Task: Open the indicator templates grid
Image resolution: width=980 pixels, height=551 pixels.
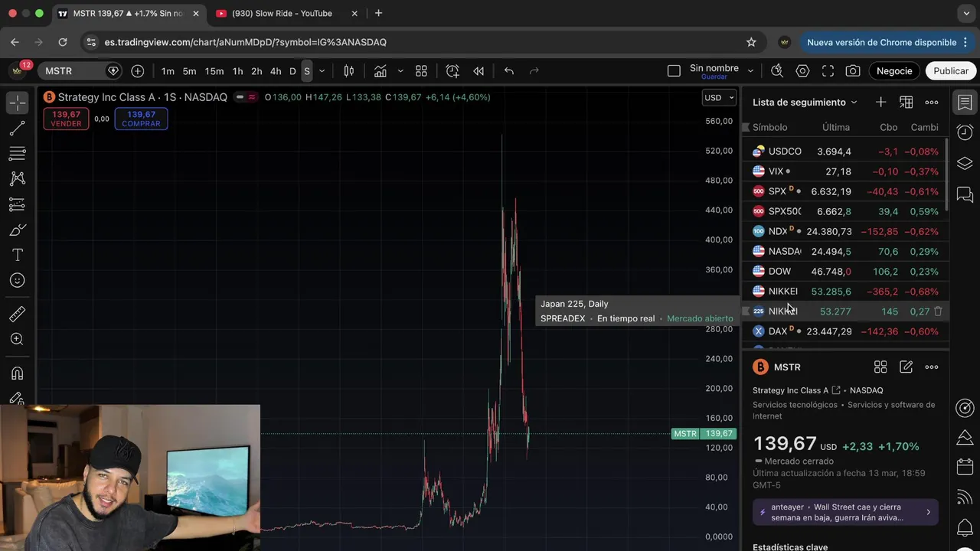Action: coord(421,71)
